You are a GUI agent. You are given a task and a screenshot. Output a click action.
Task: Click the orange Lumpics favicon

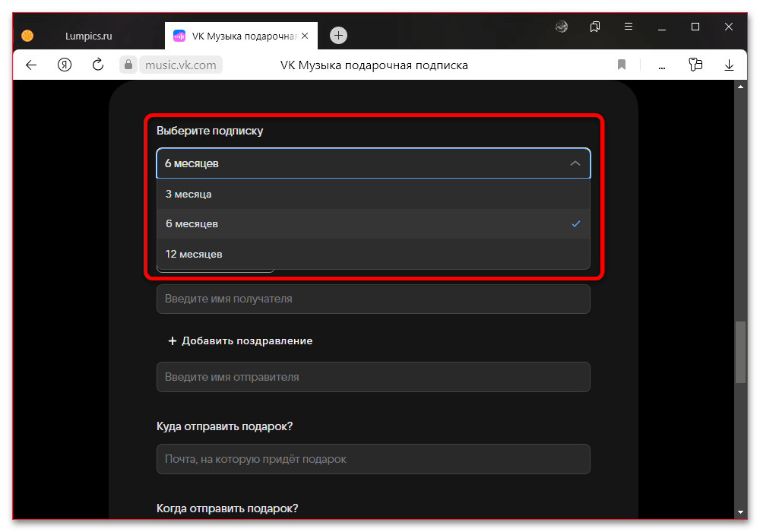tap(27, 36)
